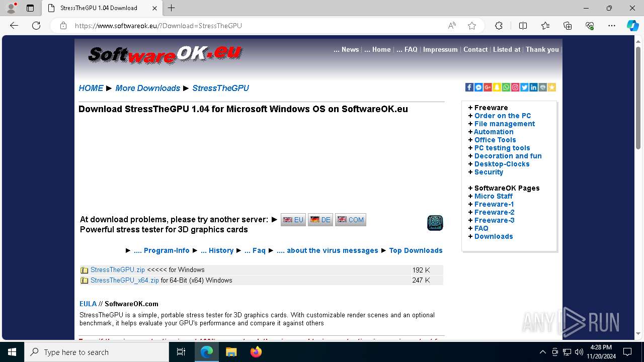Open the Home menu link in header

377,49
